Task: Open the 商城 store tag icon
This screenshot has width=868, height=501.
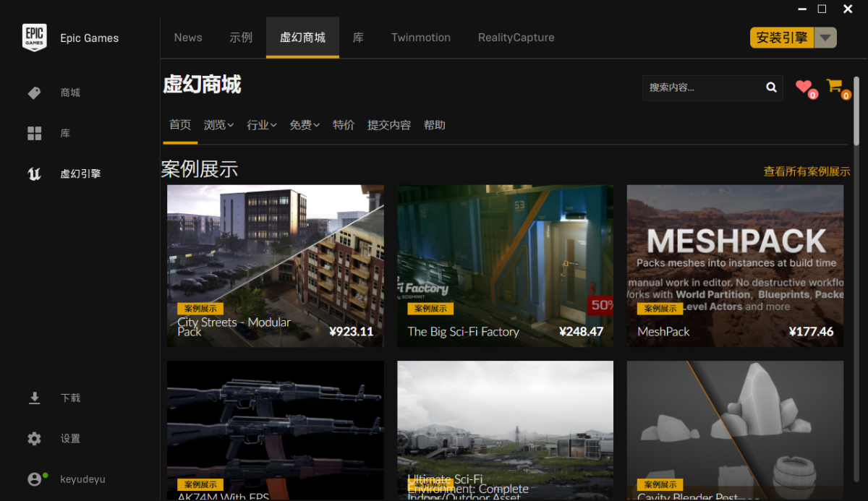Action: [x=34, y=93]
